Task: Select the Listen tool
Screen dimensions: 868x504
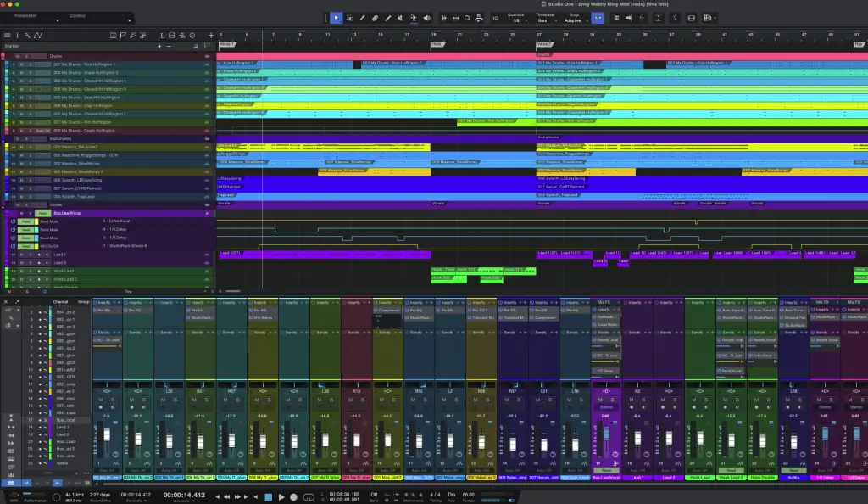Action: [x=427, y=18]
